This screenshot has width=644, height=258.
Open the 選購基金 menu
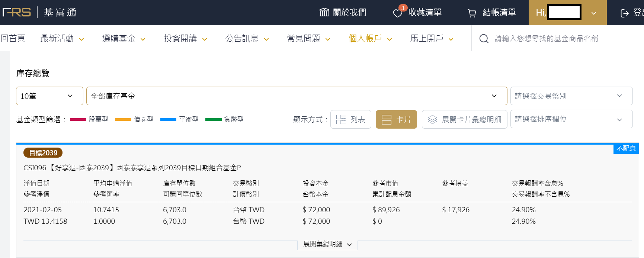point(124,38)
